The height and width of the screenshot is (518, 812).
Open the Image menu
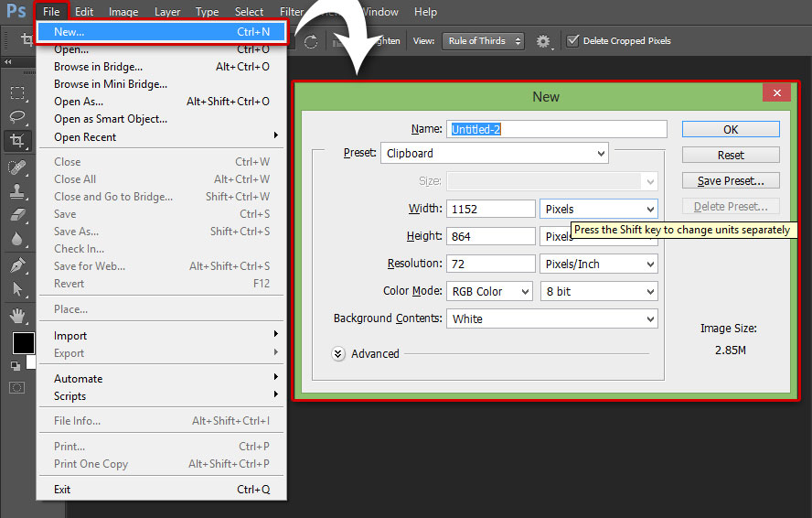123,11
